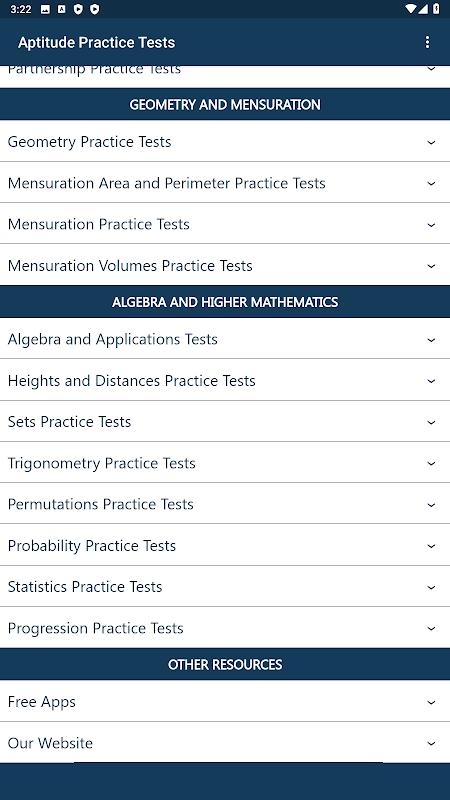Expand Trigonometry Practice Tests chevron
450x800 pixels.
pyautogui.click(x=431, y=464)
